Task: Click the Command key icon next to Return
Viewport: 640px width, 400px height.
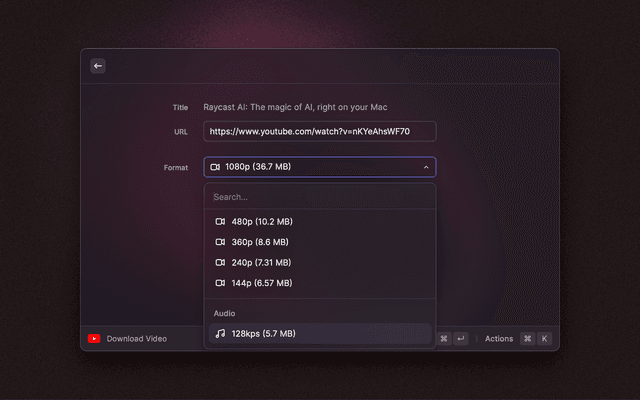Action: 444,338
